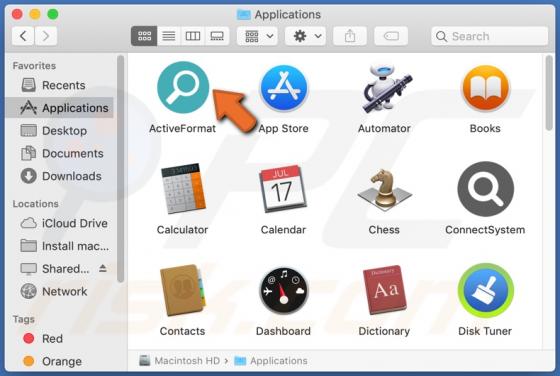
Task: Select the Disk Tuner app icon
Action: click(x=486, y=290)
